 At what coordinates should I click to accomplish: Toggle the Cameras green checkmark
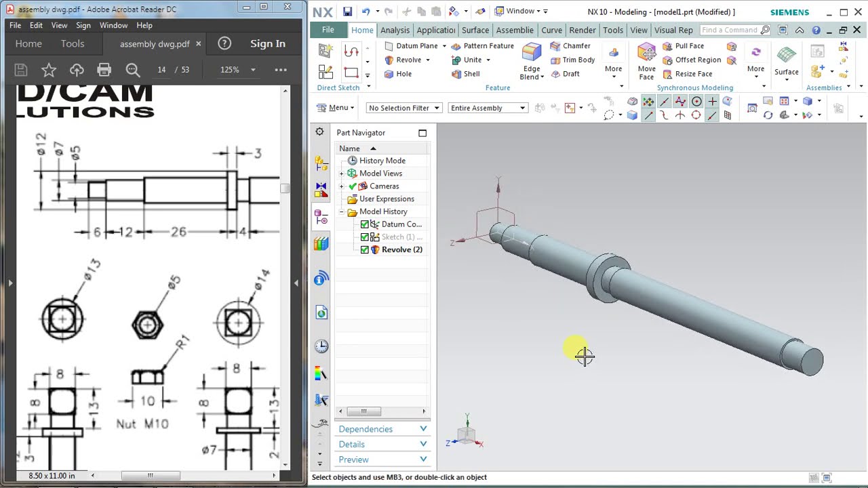353,186
